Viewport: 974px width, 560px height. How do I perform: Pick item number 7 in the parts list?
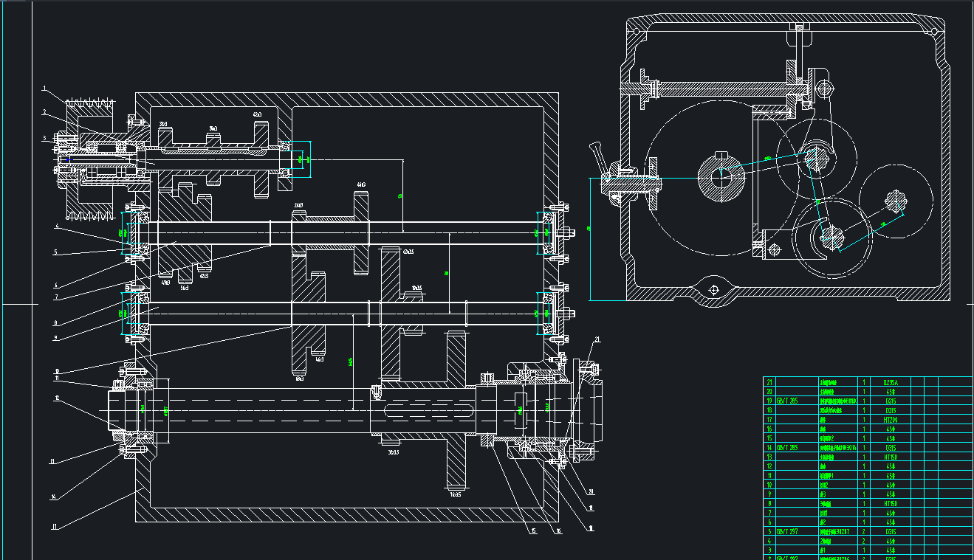pyautogui.click(x=769, y=513)
